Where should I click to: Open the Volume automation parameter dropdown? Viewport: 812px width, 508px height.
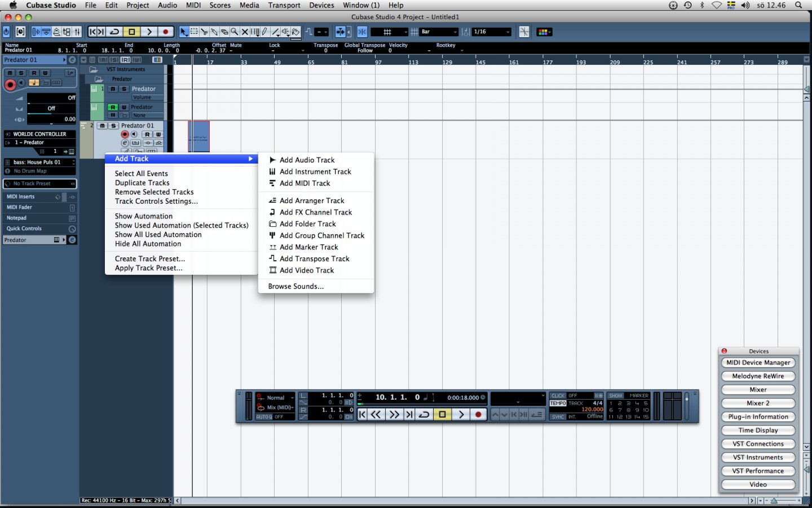148,98
